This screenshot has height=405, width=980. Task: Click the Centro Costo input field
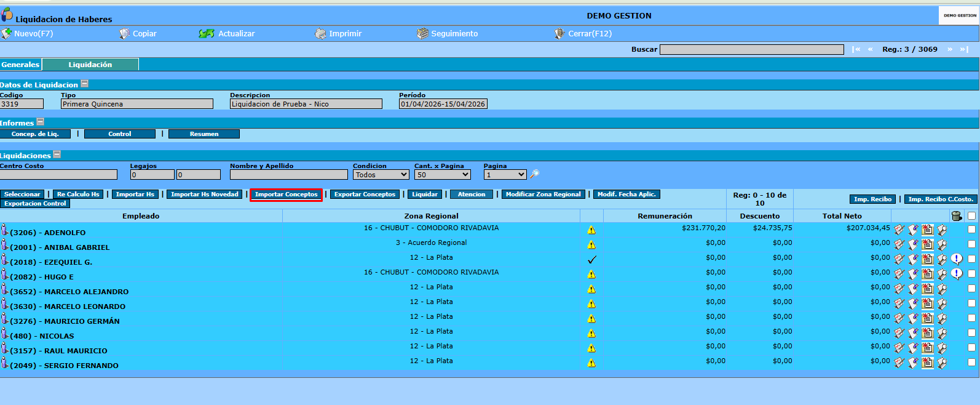point(58,175)
